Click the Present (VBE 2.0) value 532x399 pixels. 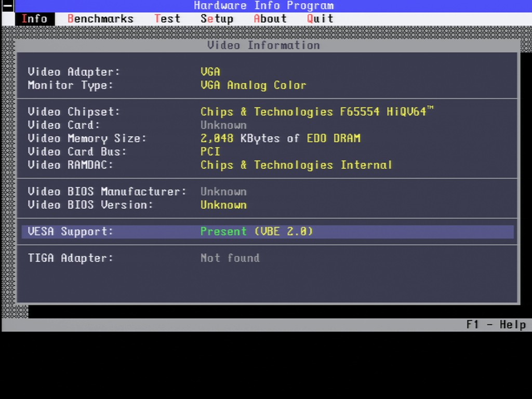[257, 232]
